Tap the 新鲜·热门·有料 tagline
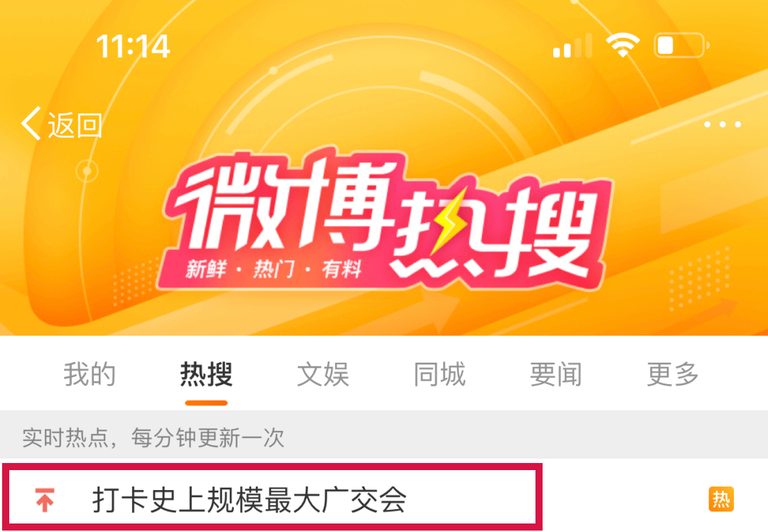Image resolution: width=768 pixels, height=532 pixels. (273, 270)
